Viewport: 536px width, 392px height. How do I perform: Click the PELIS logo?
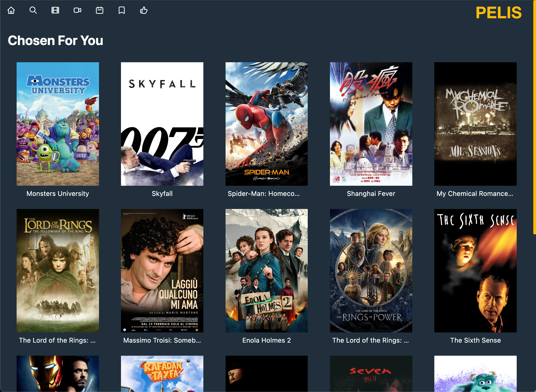[498, 13]
